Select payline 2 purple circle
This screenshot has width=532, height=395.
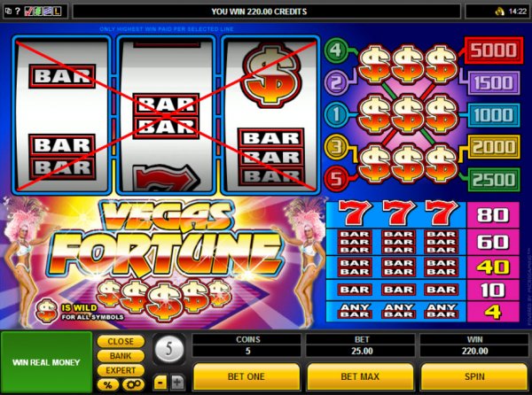(335, 82)
